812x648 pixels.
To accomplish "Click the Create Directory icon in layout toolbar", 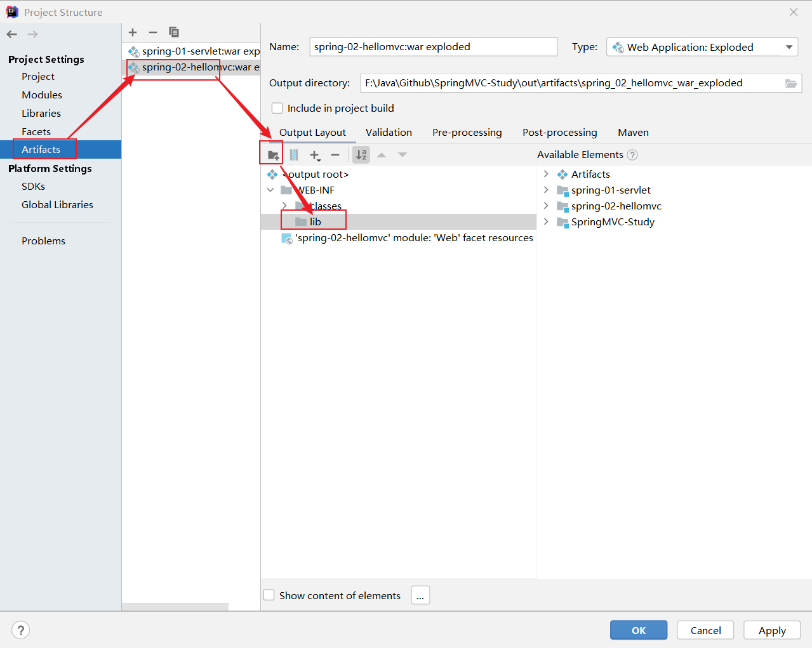I will (x=273, y=155).
